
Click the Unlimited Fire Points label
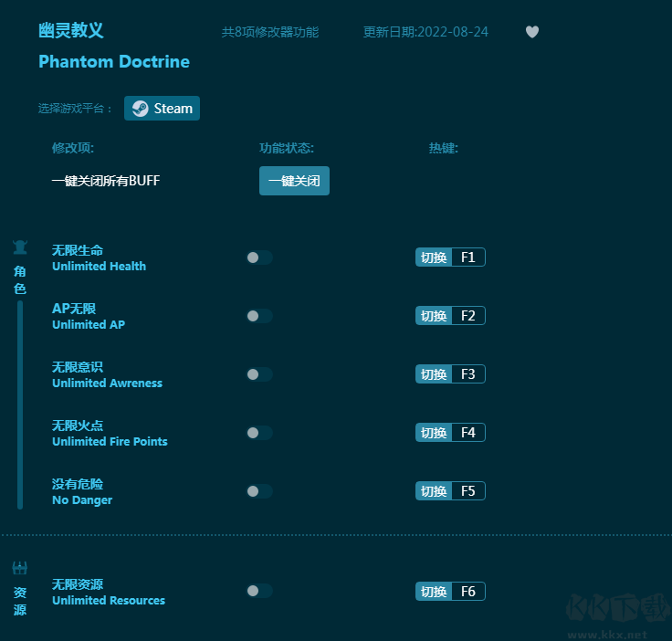pyautogui.click(x=110, y=441)
